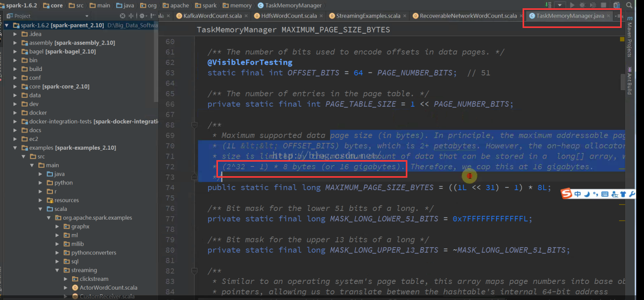This screenshot has width=644, height=300.
Task: Click the Sogou S logo icon
Action: pyautogui.click(x=566, y=194)
